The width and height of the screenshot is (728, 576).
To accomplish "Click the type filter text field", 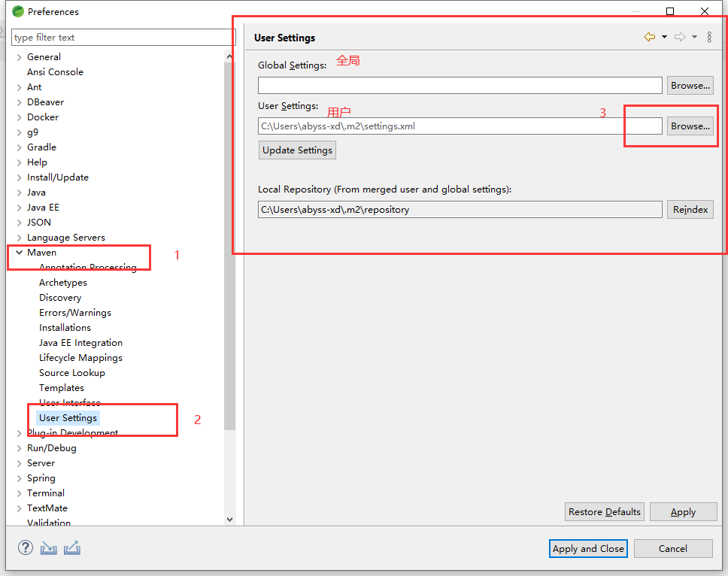I will (120, 37).
